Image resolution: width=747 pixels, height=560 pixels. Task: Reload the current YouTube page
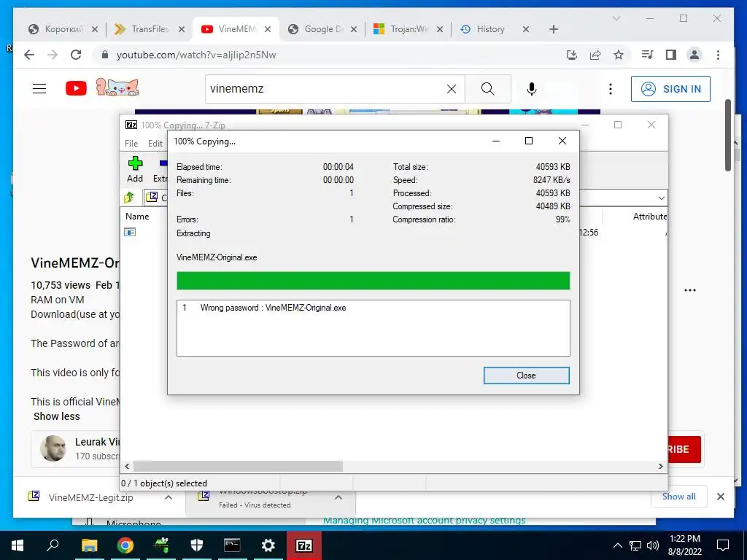click(76, 55)
